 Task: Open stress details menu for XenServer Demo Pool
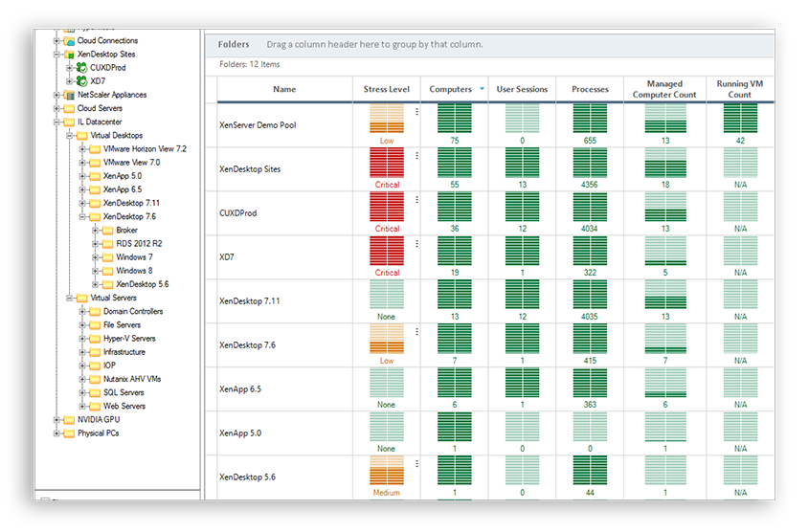pos(416,111)
